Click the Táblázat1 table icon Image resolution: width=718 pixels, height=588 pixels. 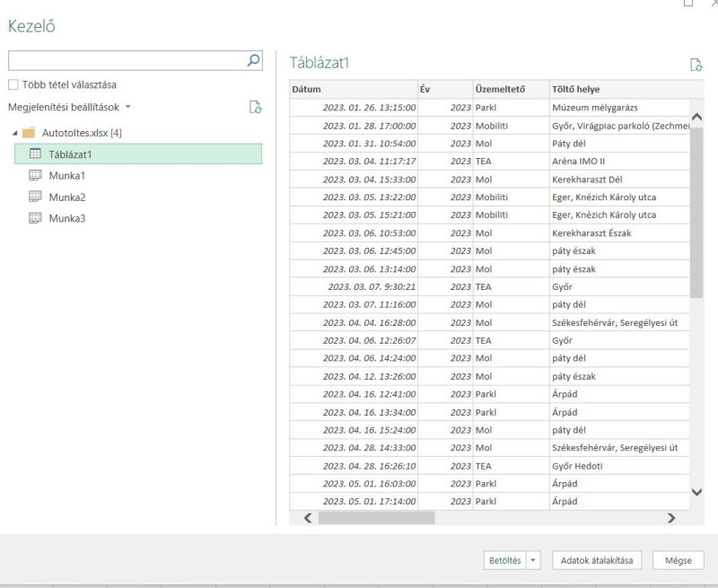coord(35,154)
